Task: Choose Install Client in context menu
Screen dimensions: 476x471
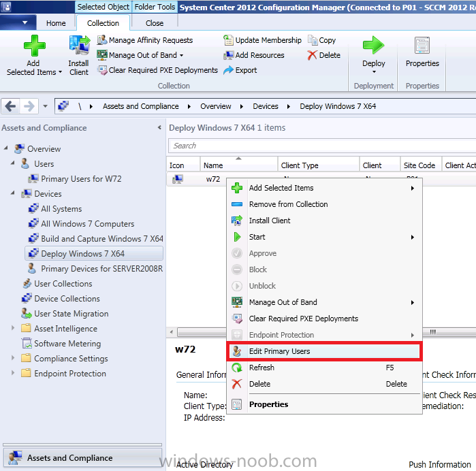Action: pos(324,221)
